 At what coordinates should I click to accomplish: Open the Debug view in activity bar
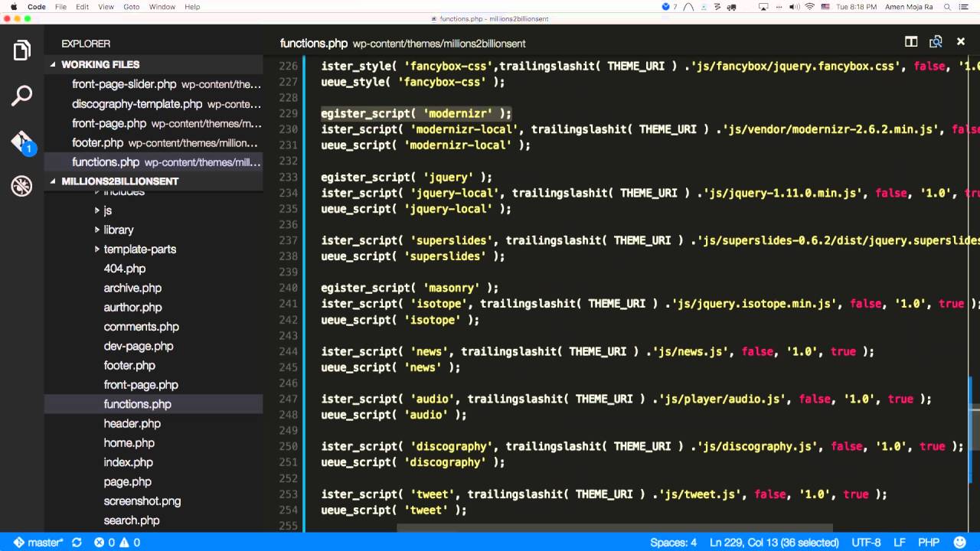click(x=21, y=186)
